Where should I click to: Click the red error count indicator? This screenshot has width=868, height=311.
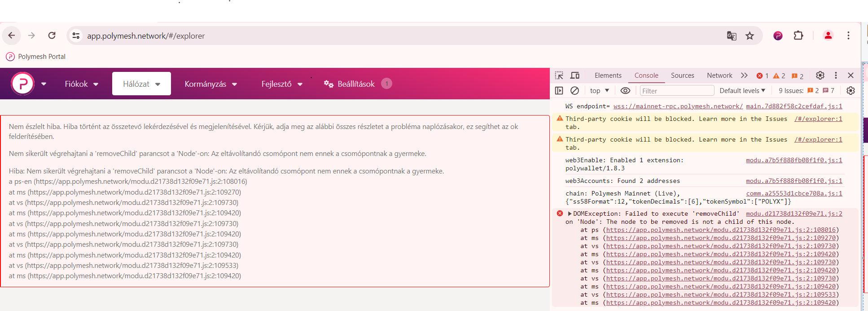(762, 76)
